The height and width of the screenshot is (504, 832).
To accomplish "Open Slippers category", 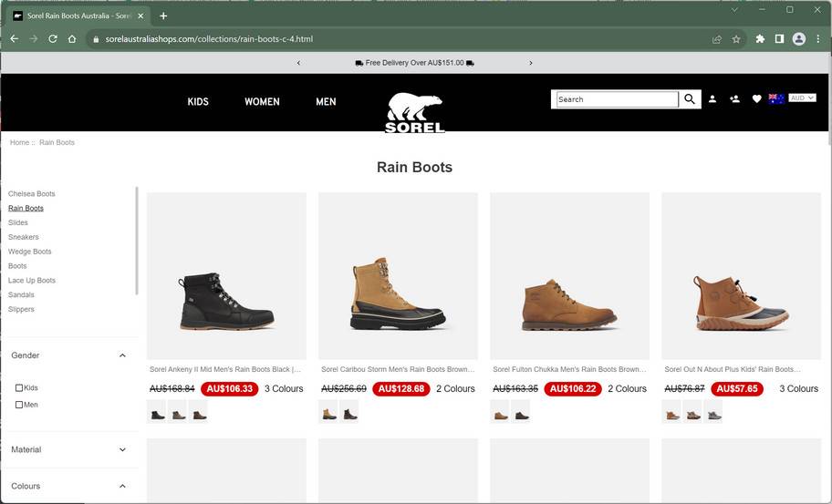I will [21, 309].
